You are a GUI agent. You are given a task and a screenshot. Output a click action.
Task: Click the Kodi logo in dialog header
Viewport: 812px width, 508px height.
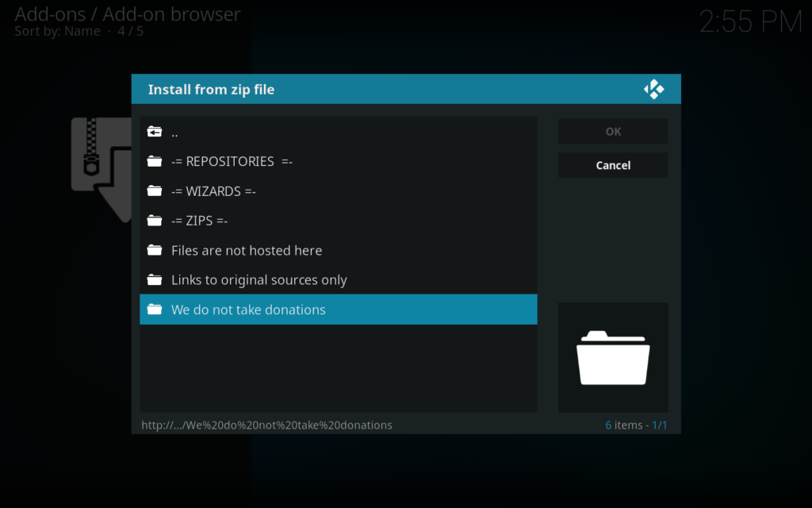pyautogui.click(x=653, y=89)
